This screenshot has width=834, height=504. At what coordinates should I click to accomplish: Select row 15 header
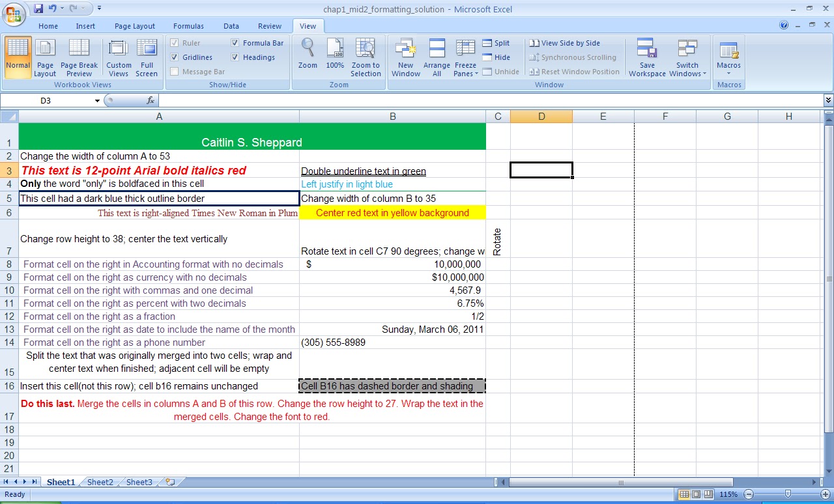coord(9,363)
